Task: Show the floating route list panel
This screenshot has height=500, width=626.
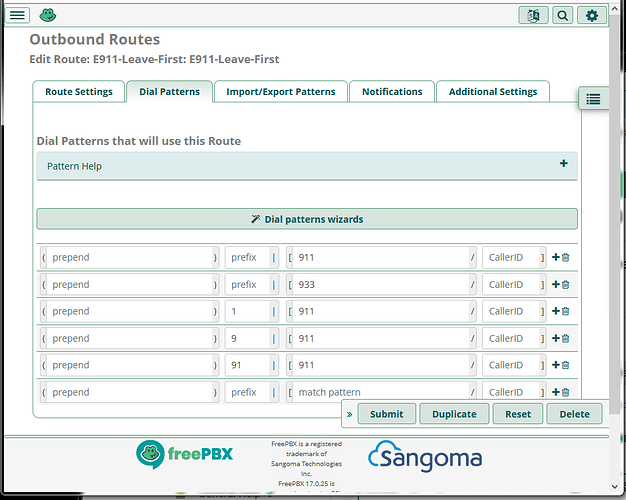Action: (x=593, y=98)
